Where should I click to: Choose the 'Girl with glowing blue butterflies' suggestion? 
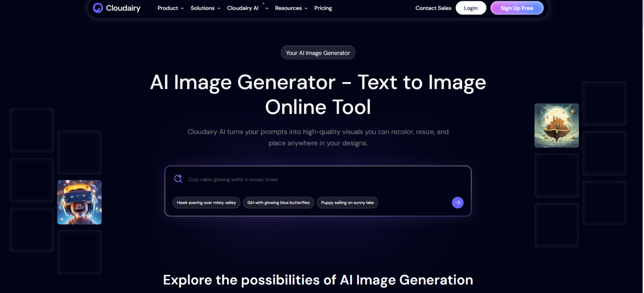278,202
